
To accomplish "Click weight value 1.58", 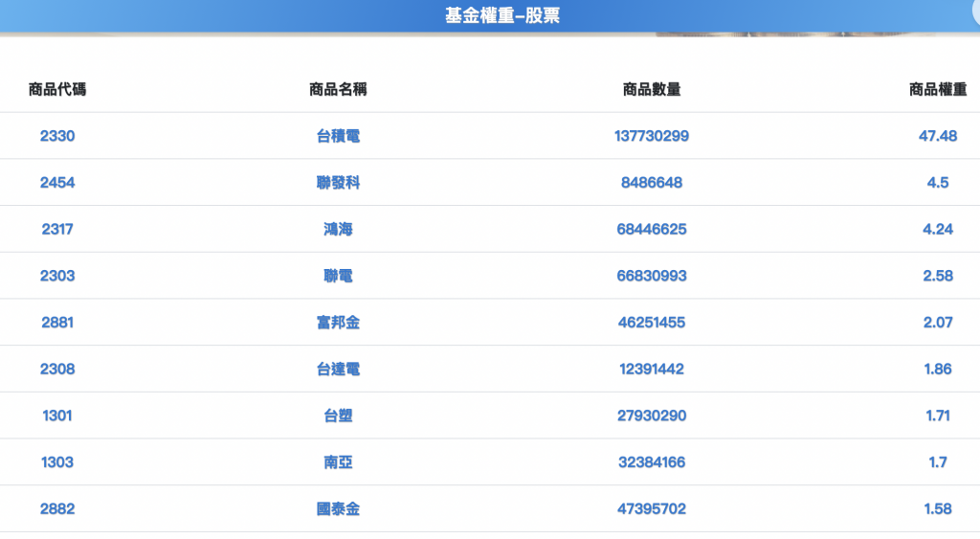I will [938, 508].
